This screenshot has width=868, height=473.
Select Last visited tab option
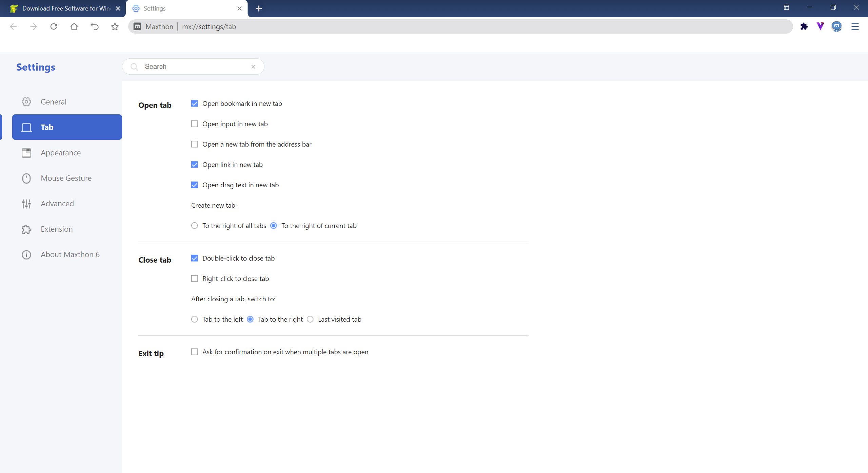pyautogui.click(x=310, y=319)
